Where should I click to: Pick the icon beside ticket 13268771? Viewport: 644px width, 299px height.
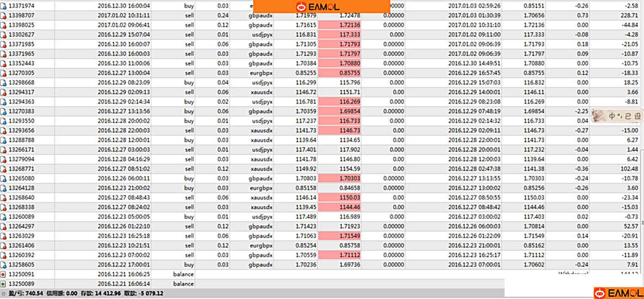(3, 169)
